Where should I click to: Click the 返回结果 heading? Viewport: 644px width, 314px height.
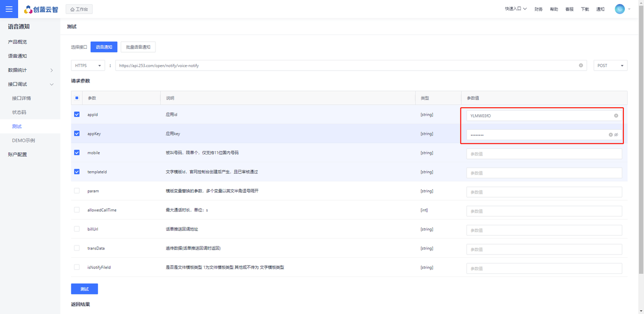click(80, 304)
